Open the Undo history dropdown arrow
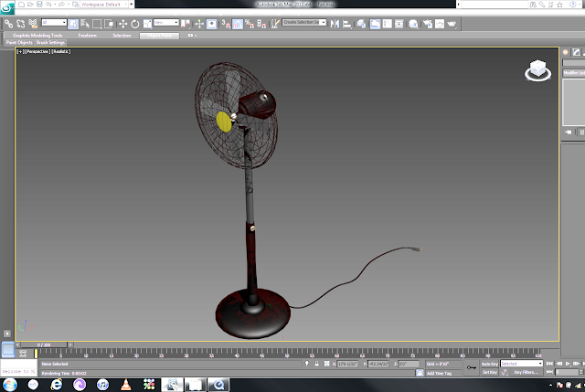585x392 pixels. pos(55,5)
